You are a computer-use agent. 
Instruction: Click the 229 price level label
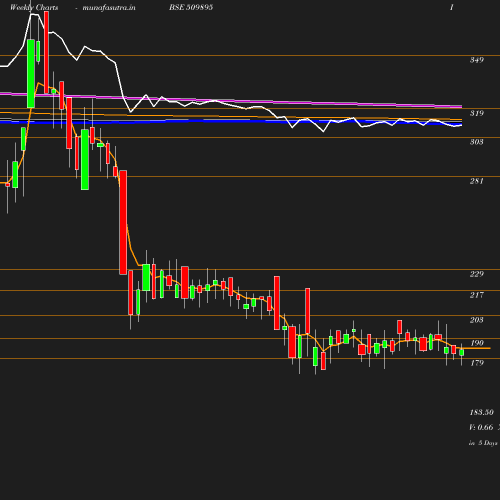(x=477, y=274)
